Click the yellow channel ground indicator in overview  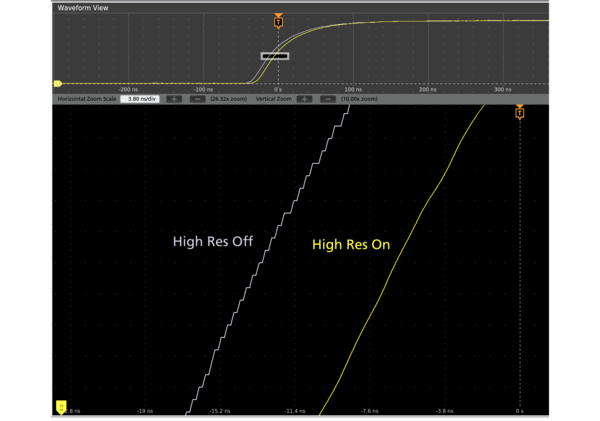point(58,84)
